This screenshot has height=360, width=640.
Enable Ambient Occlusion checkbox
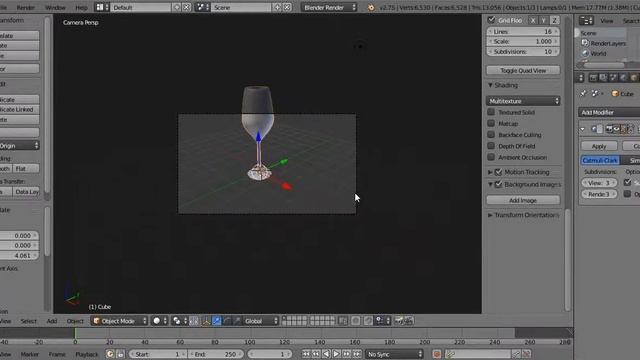coord(491,157)
